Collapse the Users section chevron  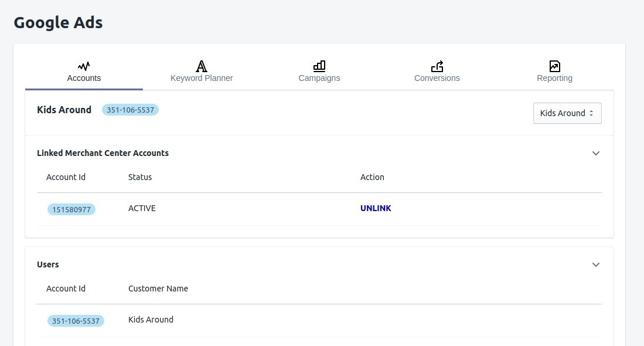[596, 264]
